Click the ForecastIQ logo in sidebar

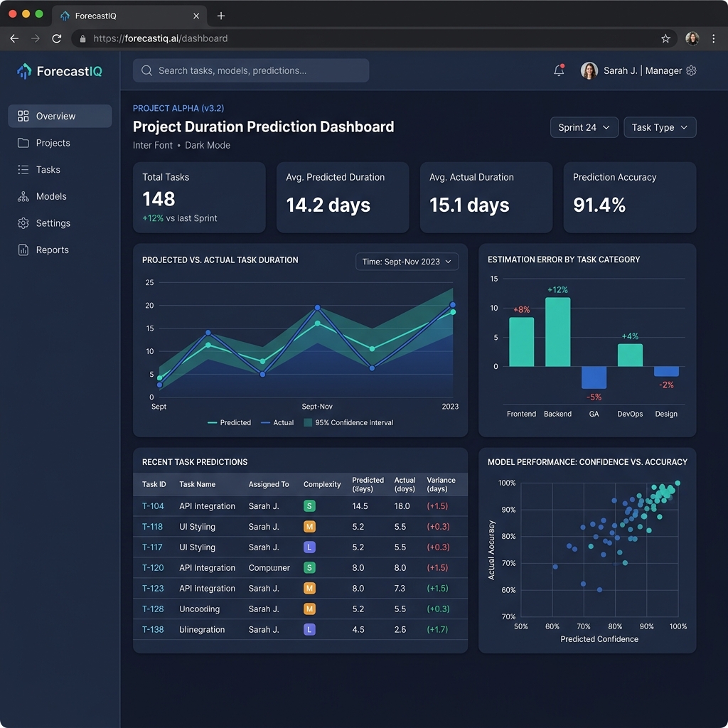coord(60,71)
